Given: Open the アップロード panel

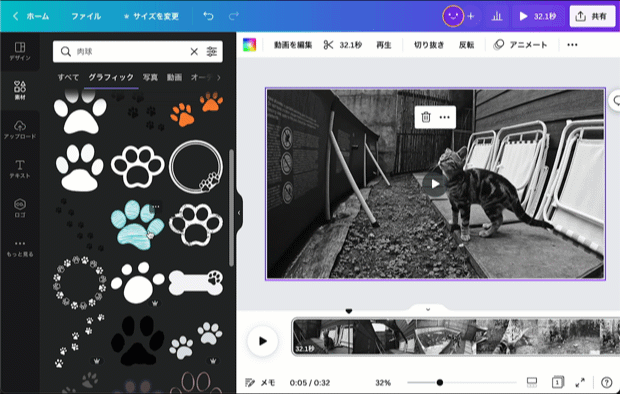Looking at the screenshot, I should pyautogui.click(x=20, y=130).
